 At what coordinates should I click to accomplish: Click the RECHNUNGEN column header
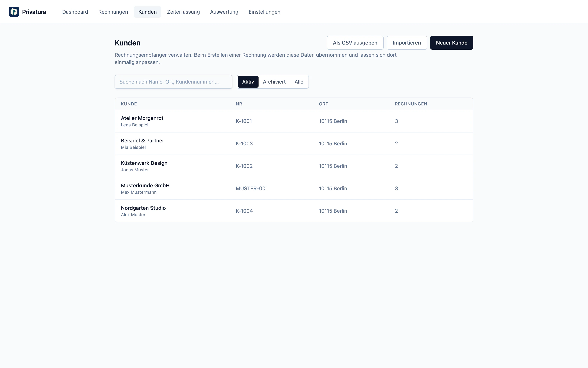pyautogui.click(x=411, y=104)
